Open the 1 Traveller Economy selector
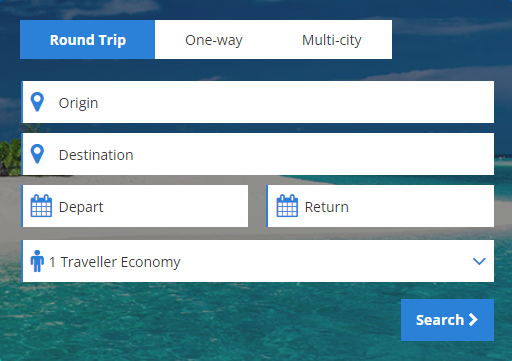The height and width of the screenshot is (361, 512). 258,261
